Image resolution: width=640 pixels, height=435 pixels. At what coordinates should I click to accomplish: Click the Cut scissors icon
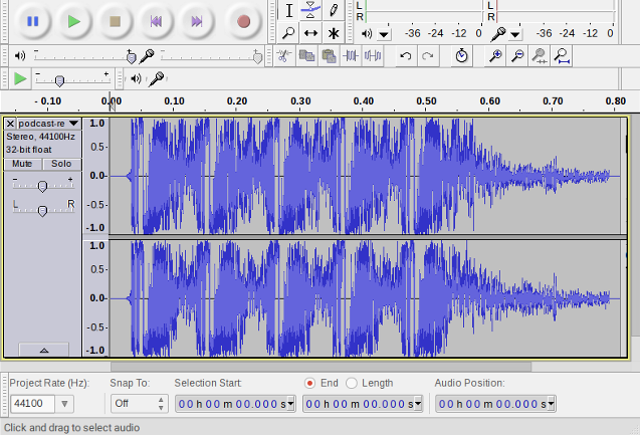(x=285, y=56)
